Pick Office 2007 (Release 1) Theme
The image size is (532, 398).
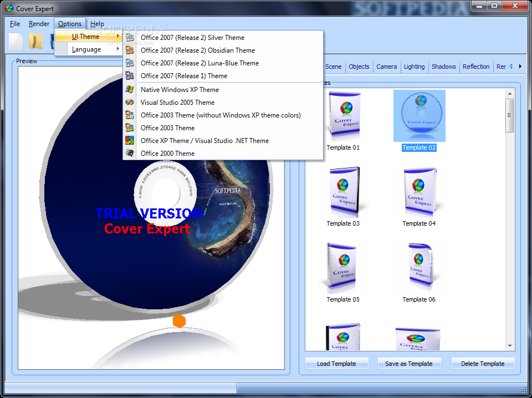tap(223, 75)
